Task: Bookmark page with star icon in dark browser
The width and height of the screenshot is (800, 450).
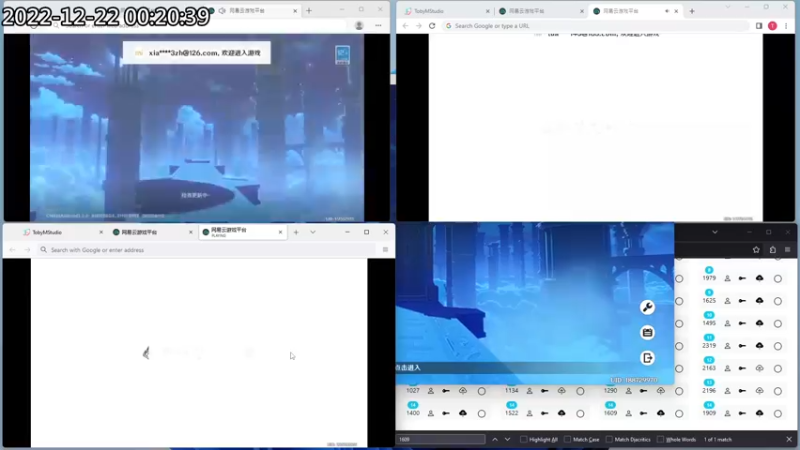Action: [x=756, y=249]
